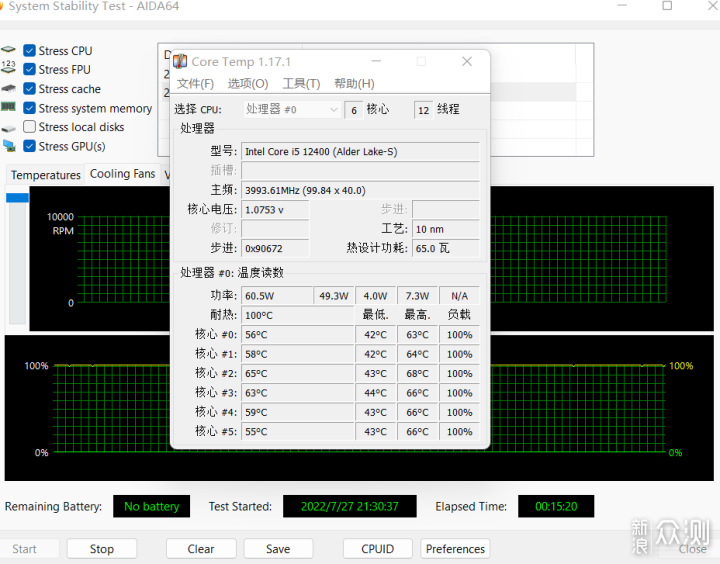Open Preferences in AIDA64
The width and height of the screenshot is (720, 564).
point(455,549)
